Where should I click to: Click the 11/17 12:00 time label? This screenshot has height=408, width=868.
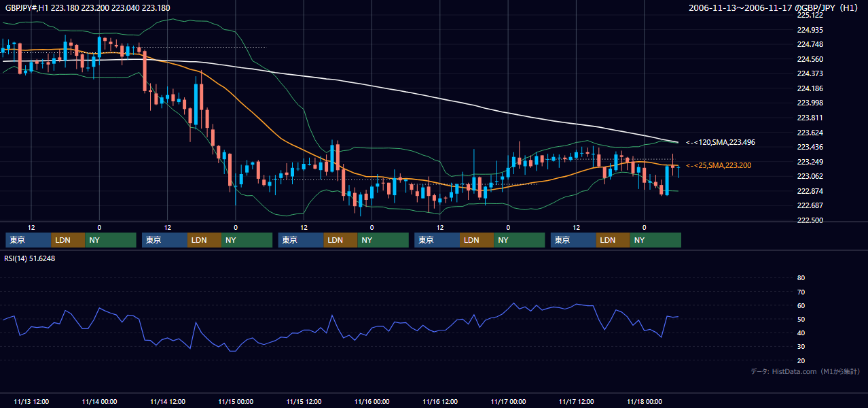[576, 401]
